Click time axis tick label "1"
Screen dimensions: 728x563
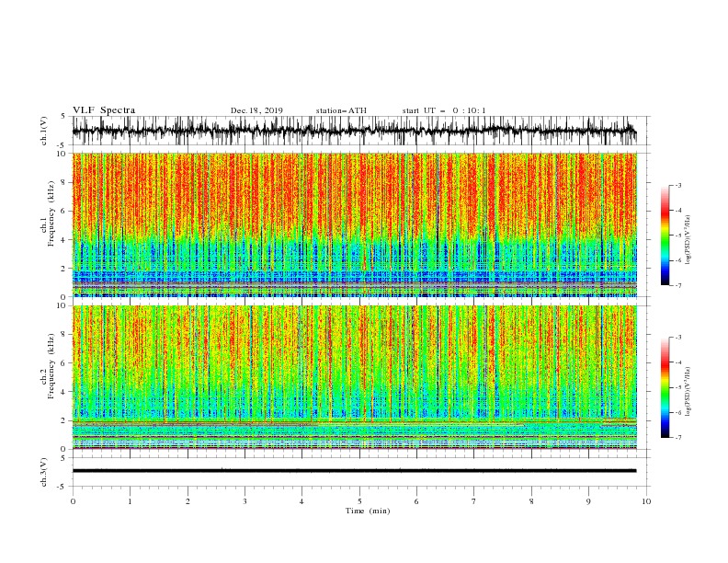click(x=131, y=501)
